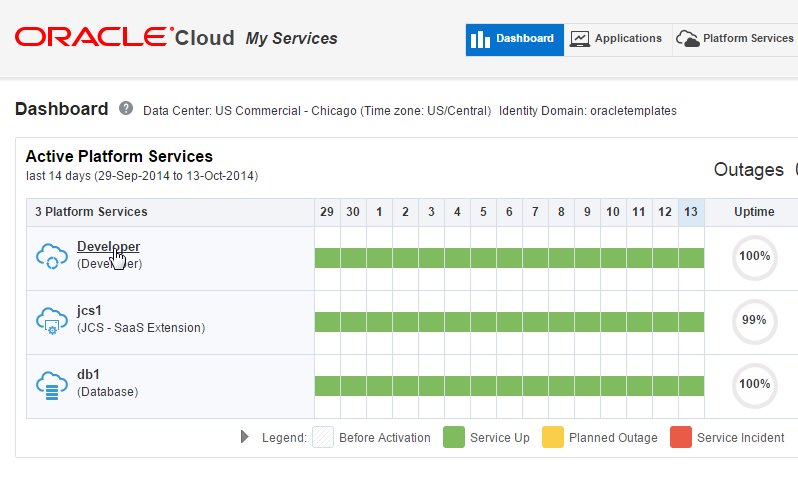
Task: Click the db1 database cloud icon
Action: coord(51,384)
